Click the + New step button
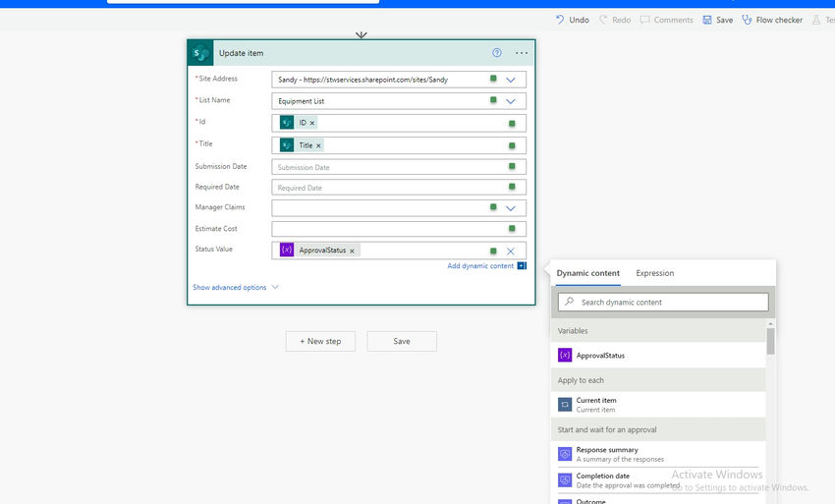Screen dimensions: 835x504 point(320,342)
